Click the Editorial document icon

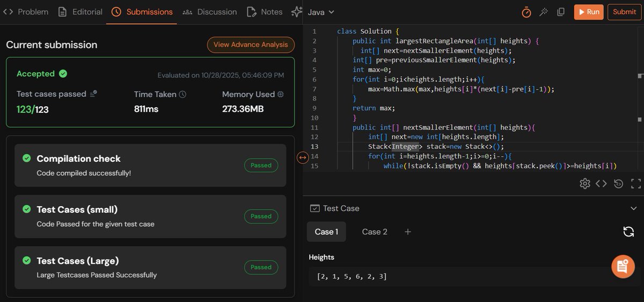63,11
